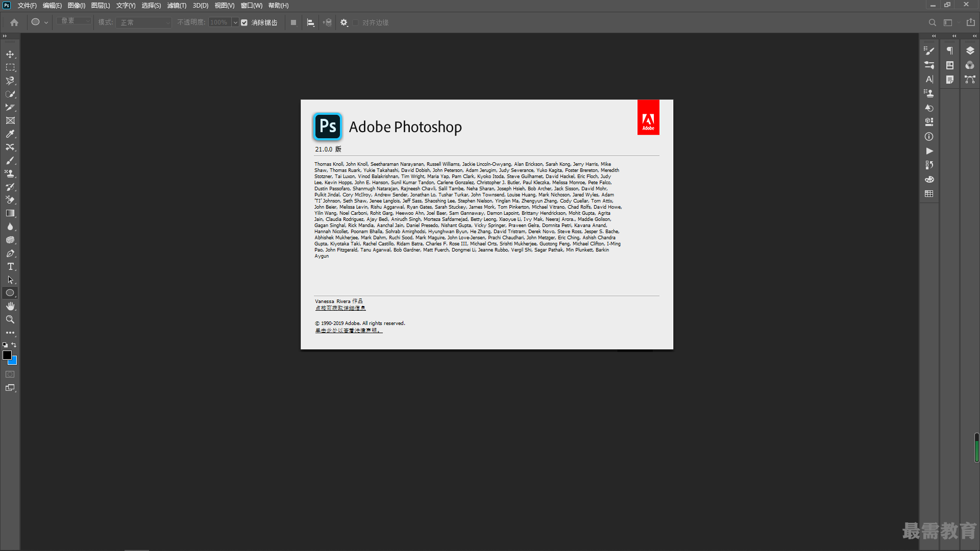
Task: Select the Ellipse shape tool
Action: click(x=10, y=293)
